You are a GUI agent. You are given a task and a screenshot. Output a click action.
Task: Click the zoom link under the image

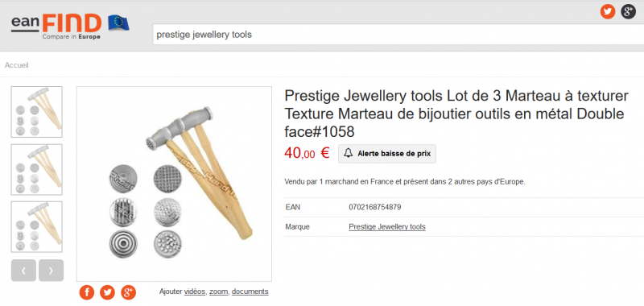click(x=218, y=292)
